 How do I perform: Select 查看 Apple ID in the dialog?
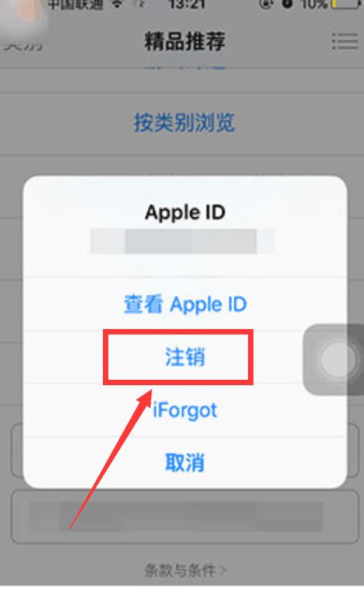coord(185,304)
